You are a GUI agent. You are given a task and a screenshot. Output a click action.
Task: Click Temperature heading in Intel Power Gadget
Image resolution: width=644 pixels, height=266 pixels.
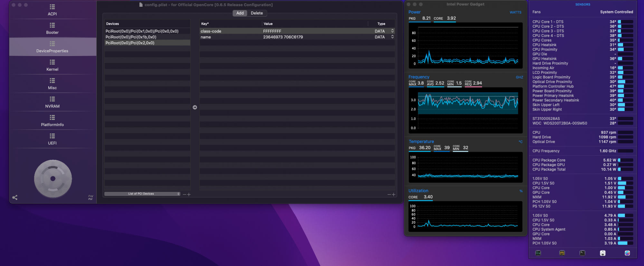[421, 142]
